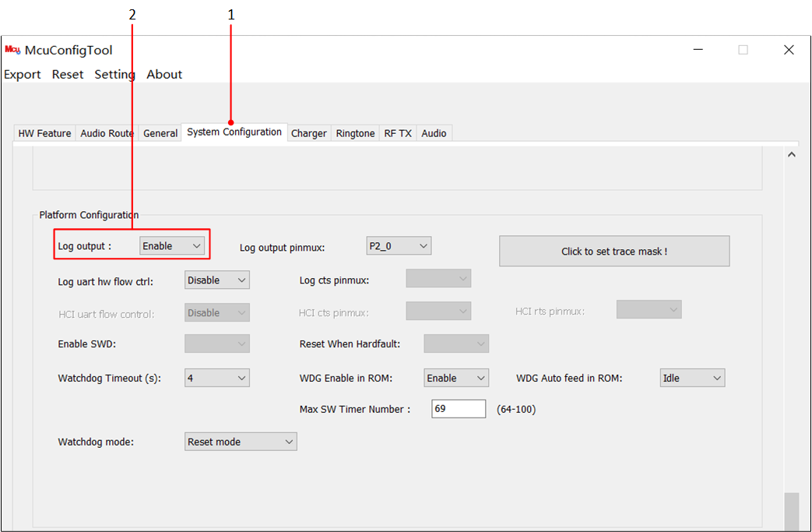Open the Export menu
This screenshot has height=532, width=812.
tap(23, 75)
